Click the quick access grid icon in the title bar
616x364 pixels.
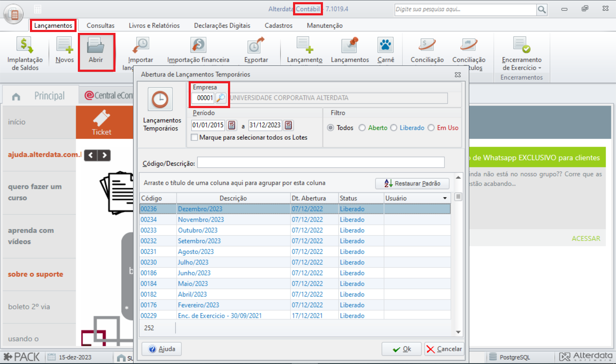pos(38,9)
